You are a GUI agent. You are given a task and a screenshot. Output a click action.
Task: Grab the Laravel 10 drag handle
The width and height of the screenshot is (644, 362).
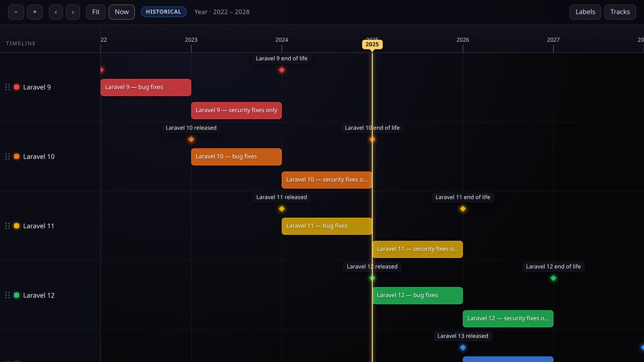[x=8, y=157]
